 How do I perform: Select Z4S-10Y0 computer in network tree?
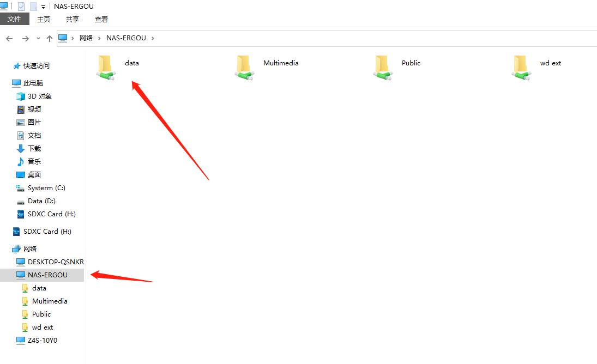[43, 341]
